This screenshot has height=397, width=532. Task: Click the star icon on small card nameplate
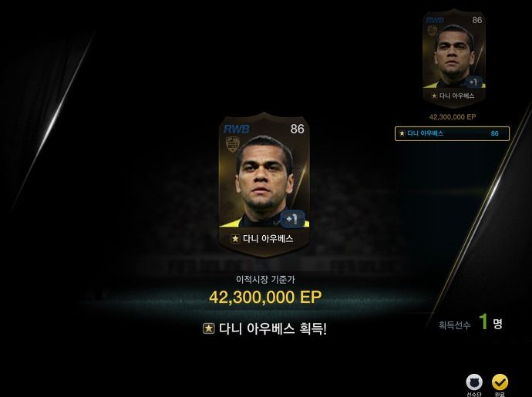click(434, 96)
